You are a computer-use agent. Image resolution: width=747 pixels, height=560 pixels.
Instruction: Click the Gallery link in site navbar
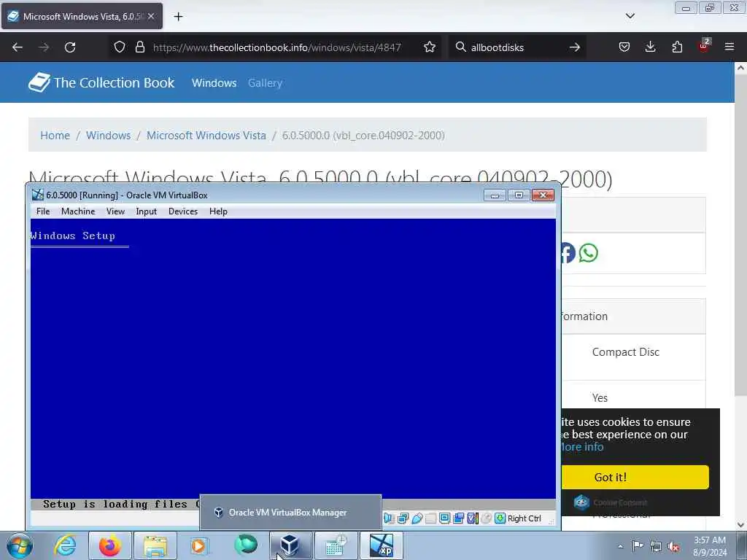coord(265,83)
